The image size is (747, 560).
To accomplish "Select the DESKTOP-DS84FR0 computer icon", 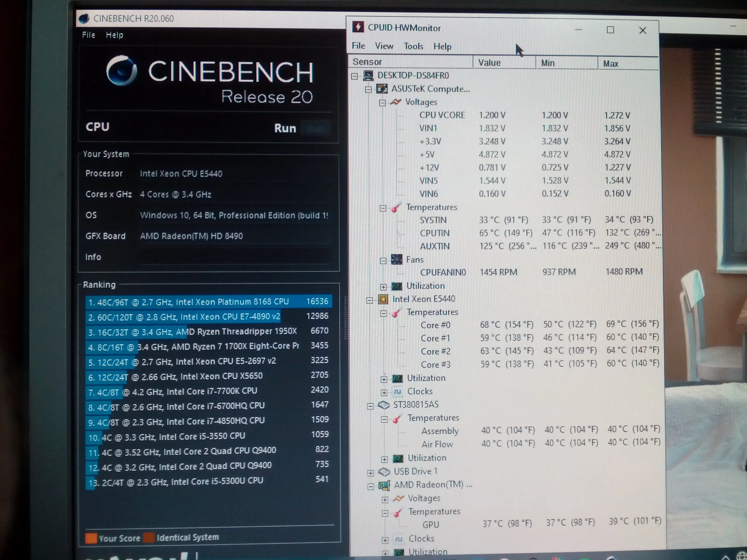I will [x=368, y=76].
